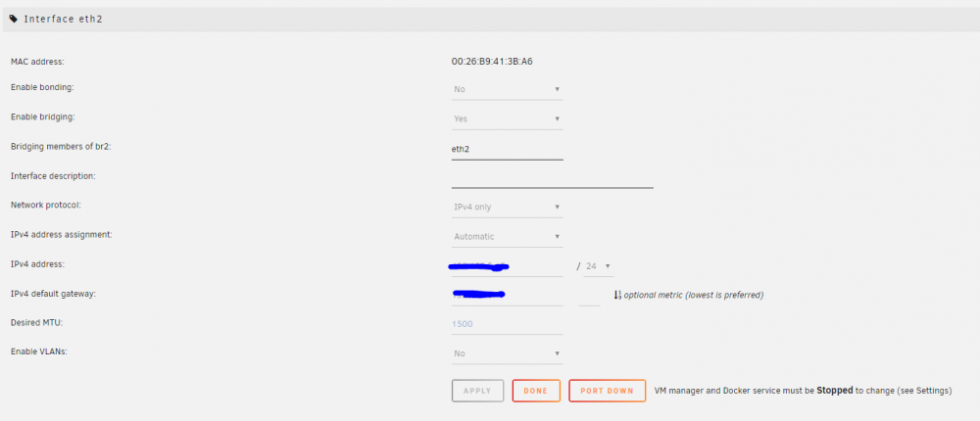Select the MAC address value 00:26:B9:41:3B:A6
980x421 pixels.
(x=492, y=62)
